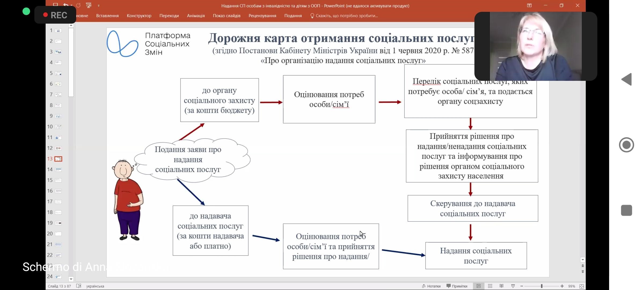644x290 pixels.
Task: Start slideshow from beginning icon
Action: point(89,5)
